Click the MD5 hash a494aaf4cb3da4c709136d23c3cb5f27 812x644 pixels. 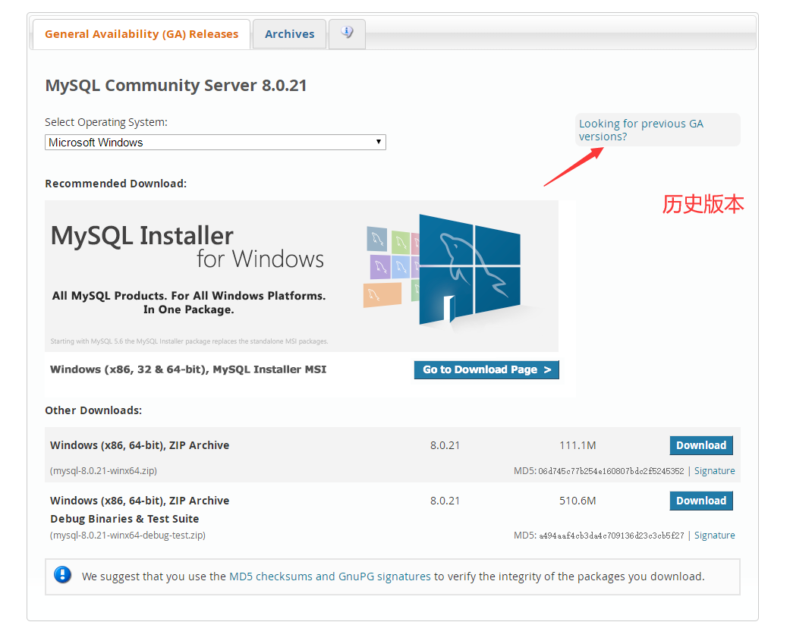[x=612, y=536]
